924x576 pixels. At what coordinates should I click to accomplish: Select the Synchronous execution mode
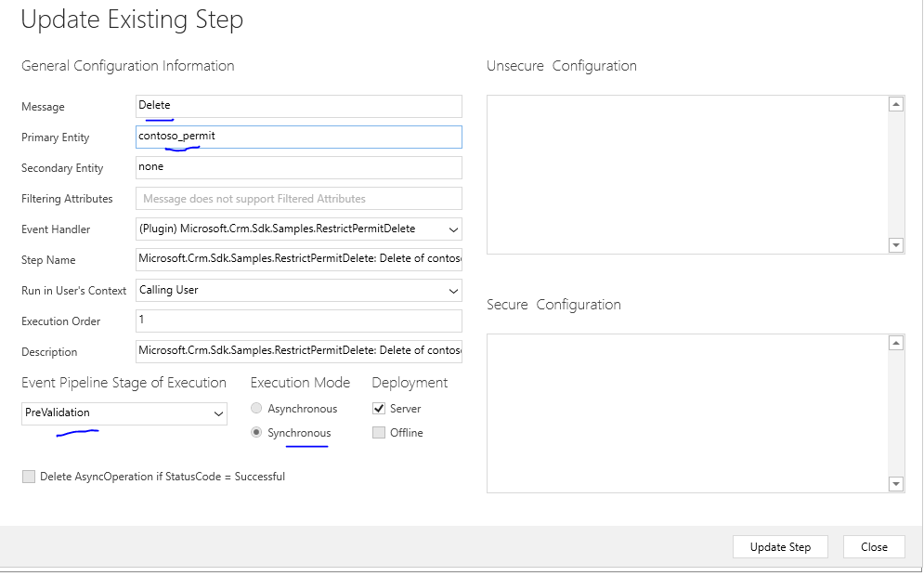click(256, 432)
